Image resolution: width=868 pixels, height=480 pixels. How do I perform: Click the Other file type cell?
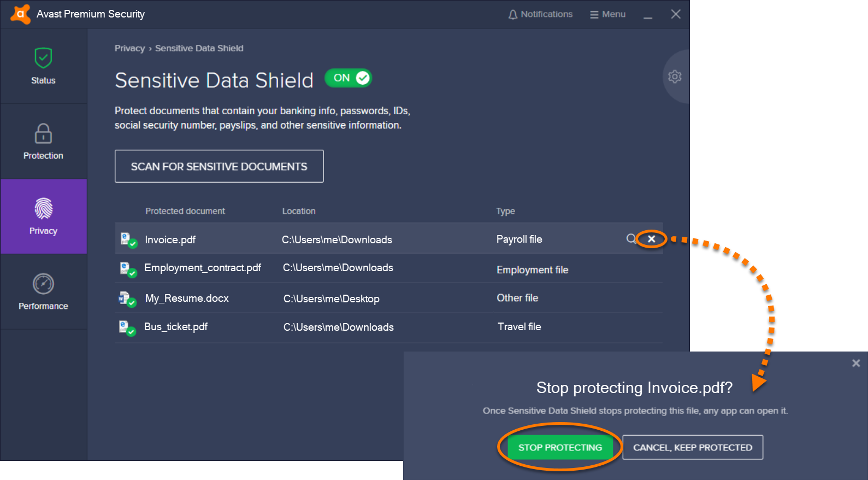pyautogui.click(x=517, y=297)
